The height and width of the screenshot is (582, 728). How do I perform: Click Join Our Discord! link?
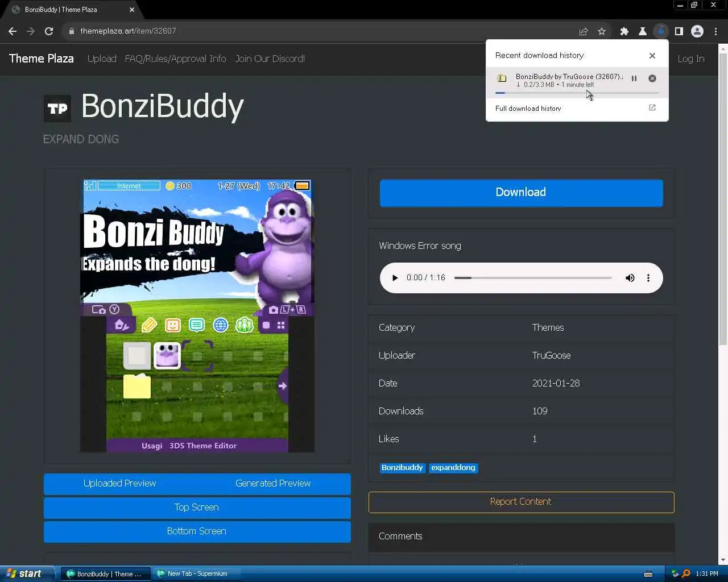point(270,59)
